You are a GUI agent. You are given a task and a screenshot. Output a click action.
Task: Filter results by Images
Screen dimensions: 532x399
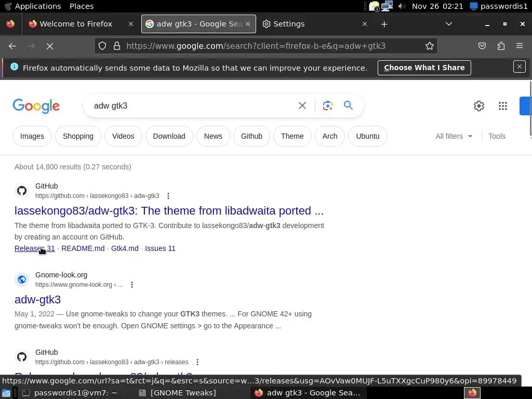click(32, 136)
